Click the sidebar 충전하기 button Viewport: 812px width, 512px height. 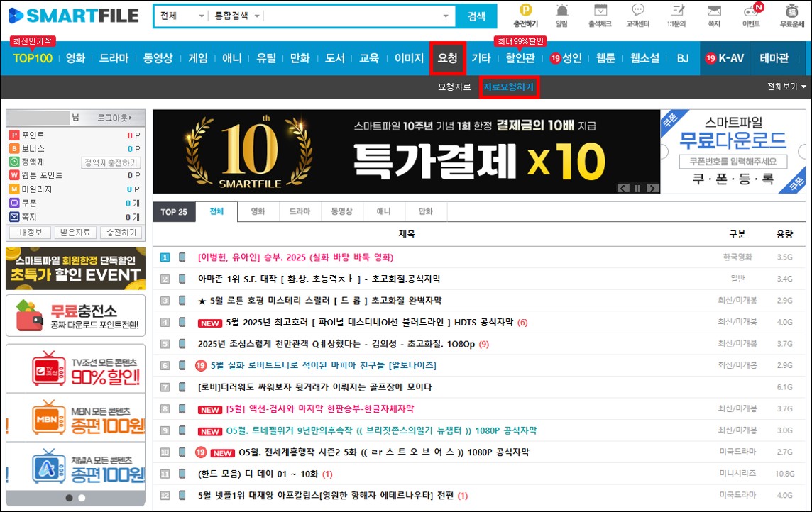click(121, 233)
